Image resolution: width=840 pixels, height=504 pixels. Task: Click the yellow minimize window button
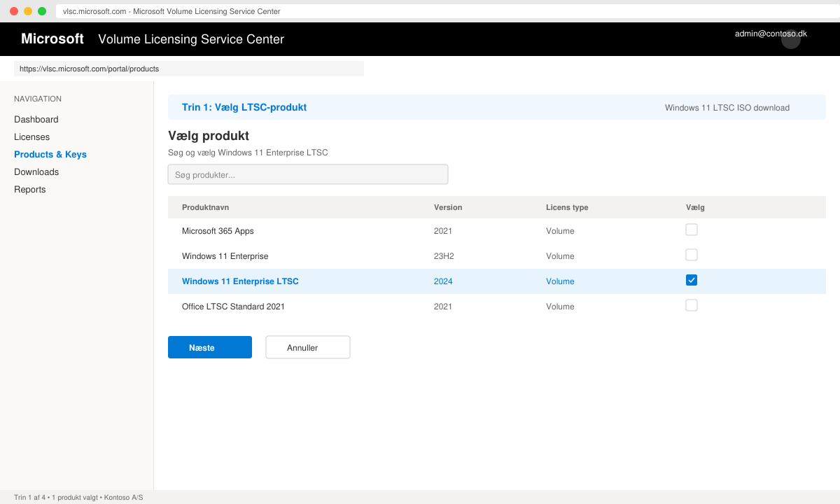point(28,11)
